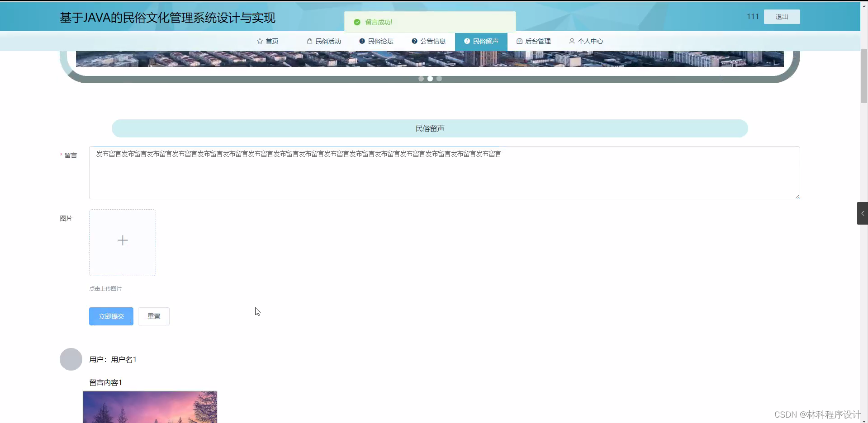Select the 后台管理 briefcase icon
This screenshot has width=868, height=423.
tap(519, 41)
